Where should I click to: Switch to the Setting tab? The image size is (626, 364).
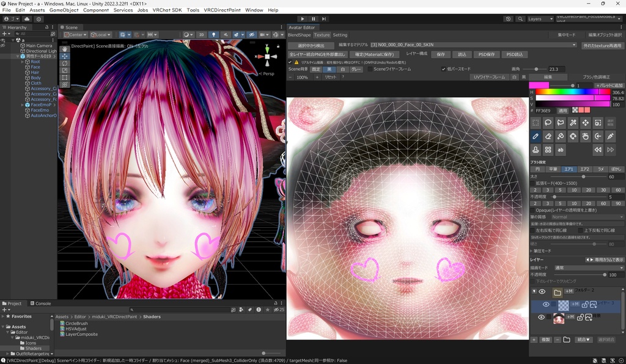pos(340,35)
